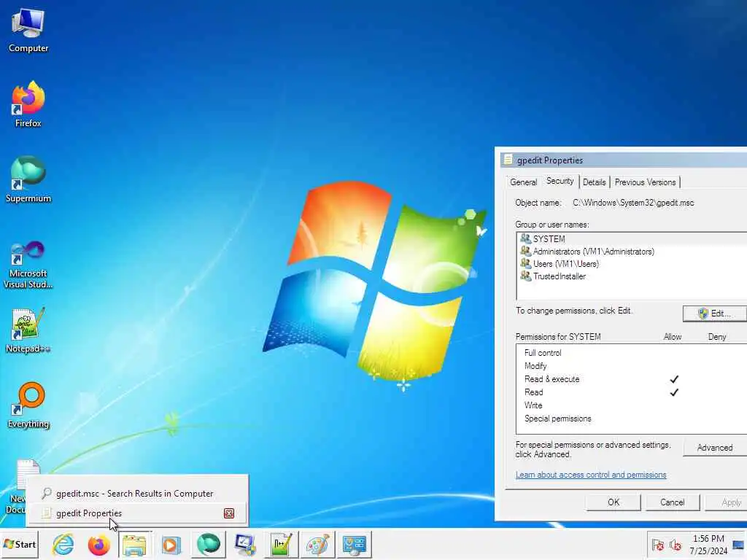
Task: Close gpedit Properties from the taskbar preview list
Action: pyautogui.click(x=229, y=513)
